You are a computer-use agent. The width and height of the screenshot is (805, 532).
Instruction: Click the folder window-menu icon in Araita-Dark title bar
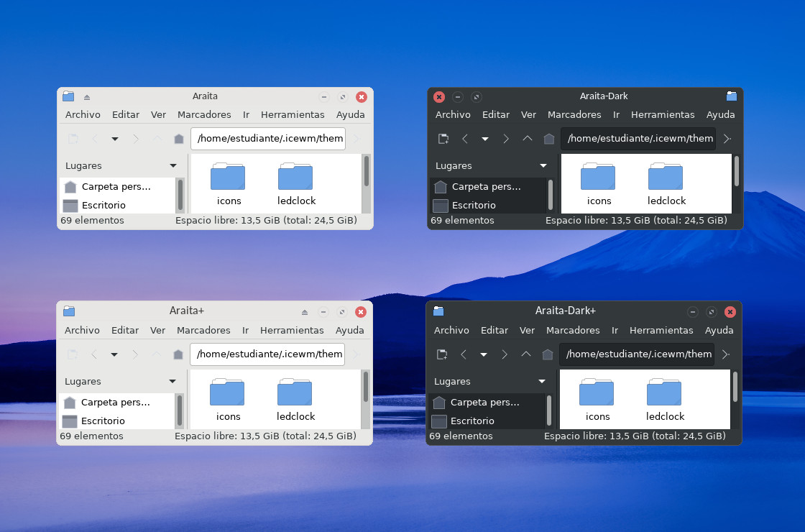click(x=732, y=96)
